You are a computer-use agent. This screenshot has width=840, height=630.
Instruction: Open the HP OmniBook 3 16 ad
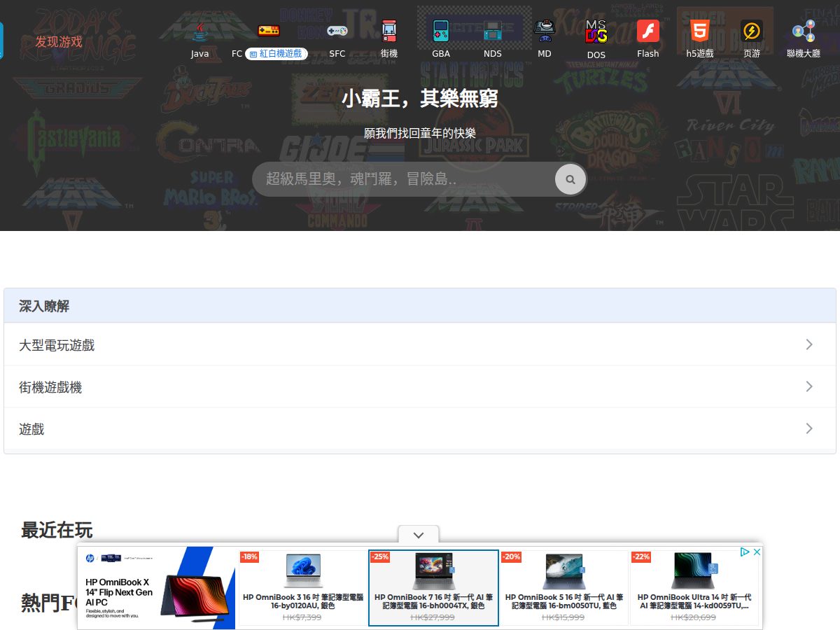click(x=303, y=588)
